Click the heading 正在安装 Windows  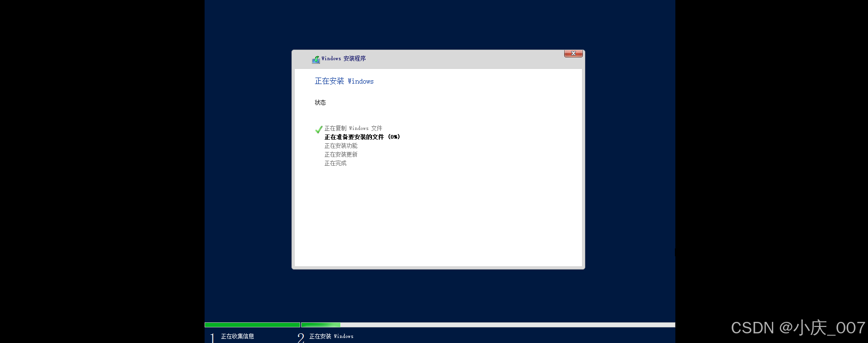(344, 81)
